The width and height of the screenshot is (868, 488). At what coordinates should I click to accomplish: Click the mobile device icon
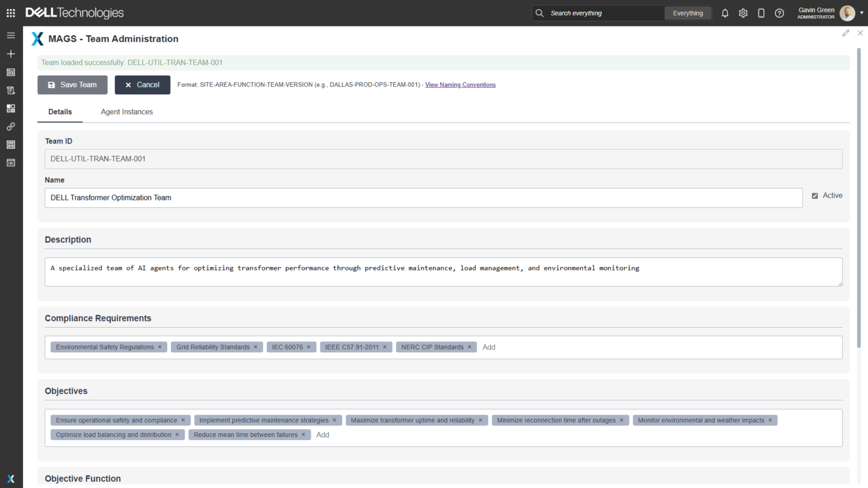761,13
